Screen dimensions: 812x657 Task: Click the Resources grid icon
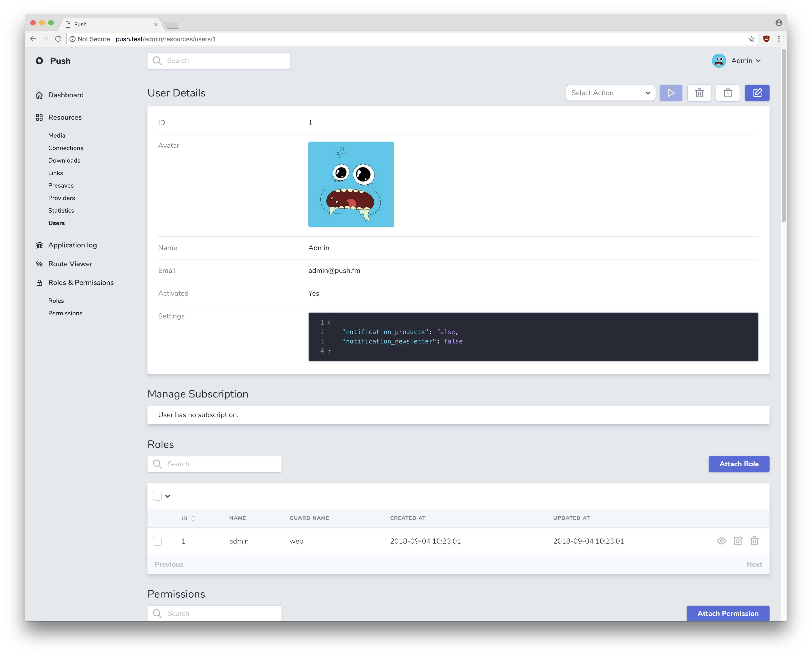tap(39, 117)
